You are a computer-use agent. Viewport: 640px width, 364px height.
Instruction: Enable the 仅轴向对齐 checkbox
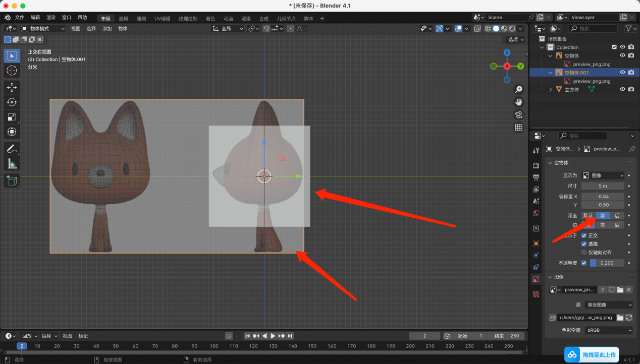[x=584, y=252]
